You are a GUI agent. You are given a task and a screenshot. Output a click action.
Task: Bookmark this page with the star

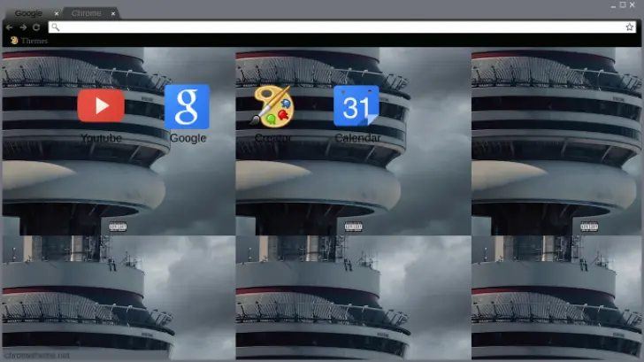coord(630,27)
